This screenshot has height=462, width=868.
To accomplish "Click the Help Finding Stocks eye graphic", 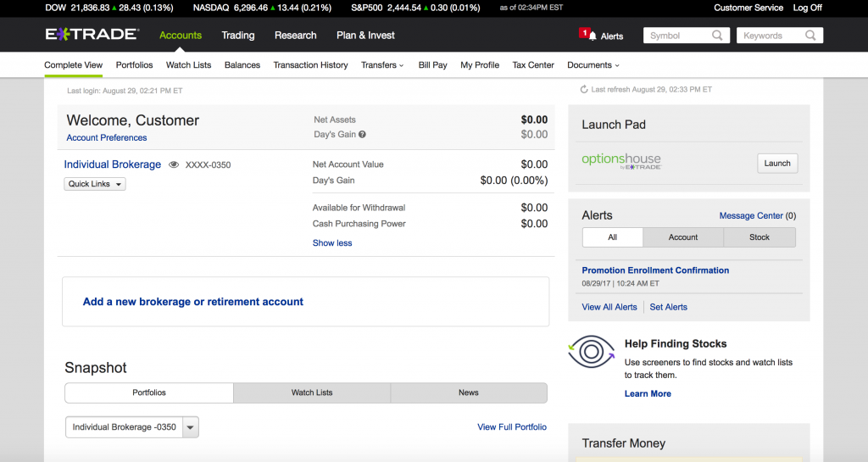I will pos(591,351).
